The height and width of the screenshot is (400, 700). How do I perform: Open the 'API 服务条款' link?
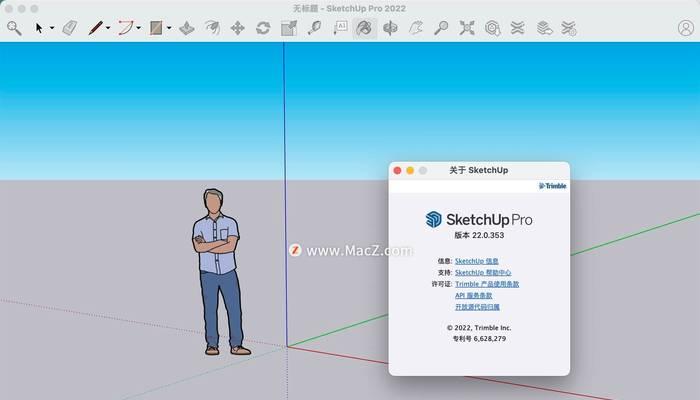(473, 296)
